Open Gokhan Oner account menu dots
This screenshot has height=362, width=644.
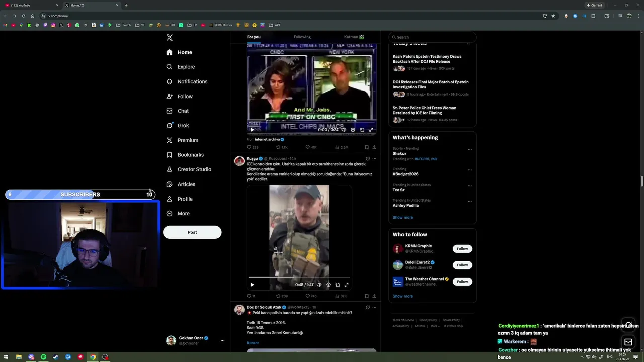(222, 341)
